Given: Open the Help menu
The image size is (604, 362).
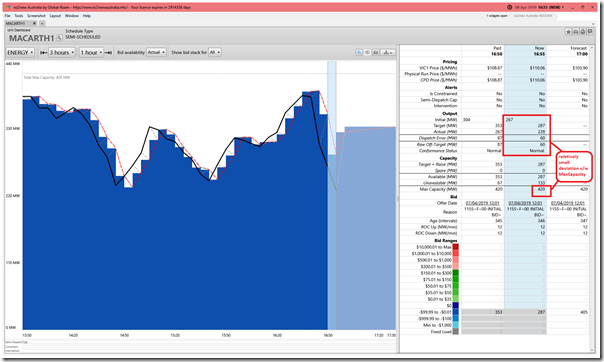Looking at the screenshot, I should click(87, 16).
